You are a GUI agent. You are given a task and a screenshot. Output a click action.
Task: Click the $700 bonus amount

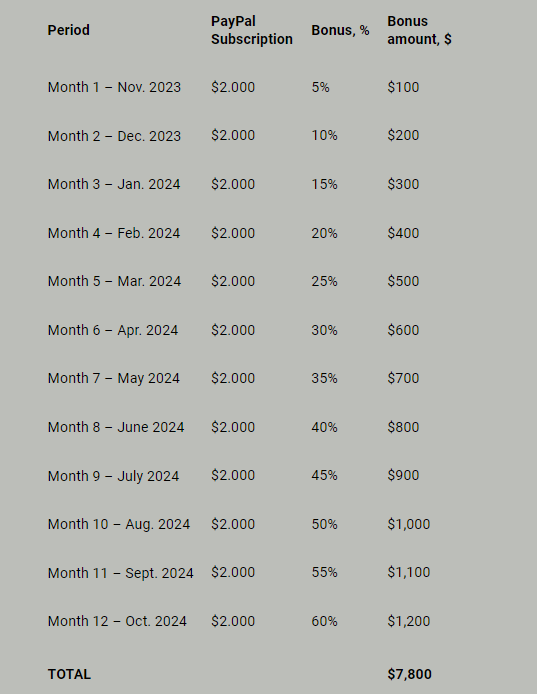[403, 378]
